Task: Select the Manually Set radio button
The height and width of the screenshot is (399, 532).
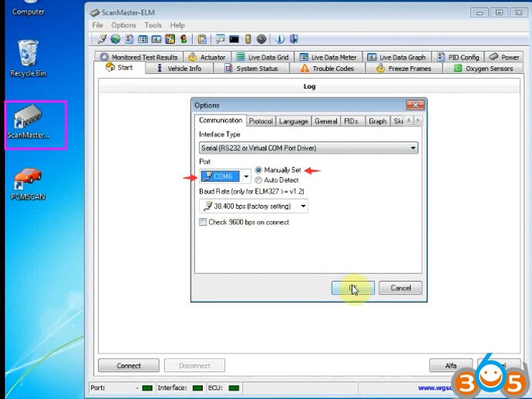Action: click(258, 169)
